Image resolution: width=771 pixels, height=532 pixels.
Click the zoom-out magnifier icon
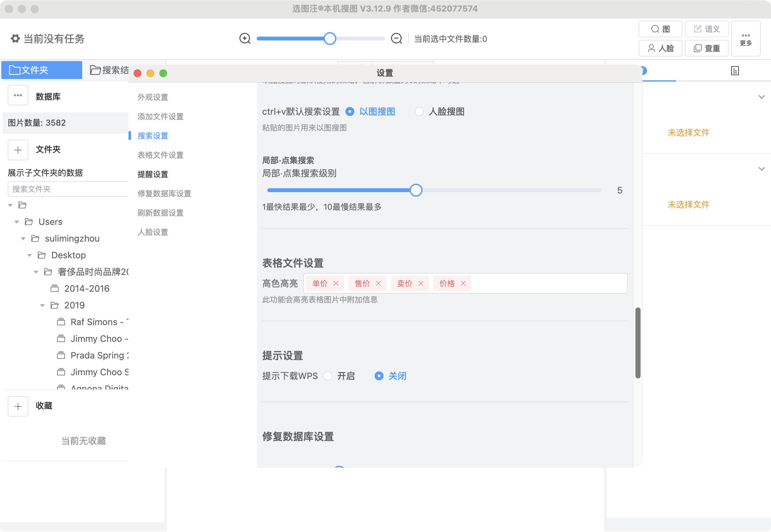pos(396,39)
